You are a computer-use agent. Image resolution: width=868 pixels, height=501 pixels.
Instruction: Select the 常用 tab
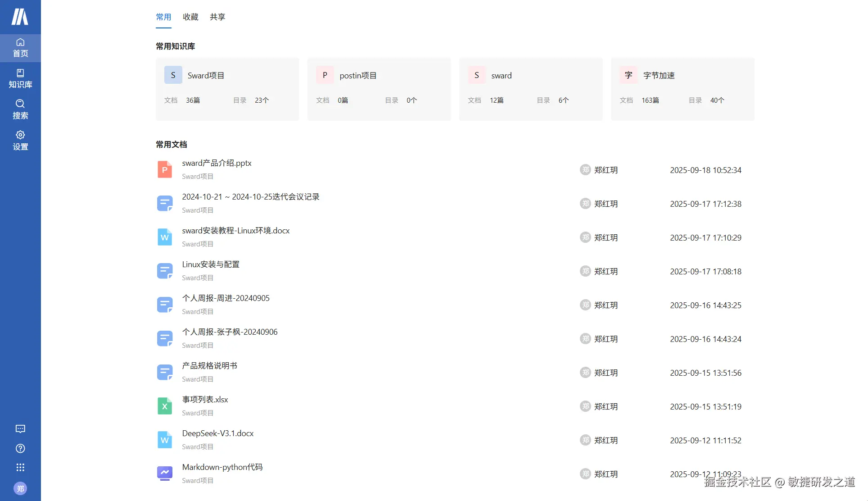click(163, 17)
